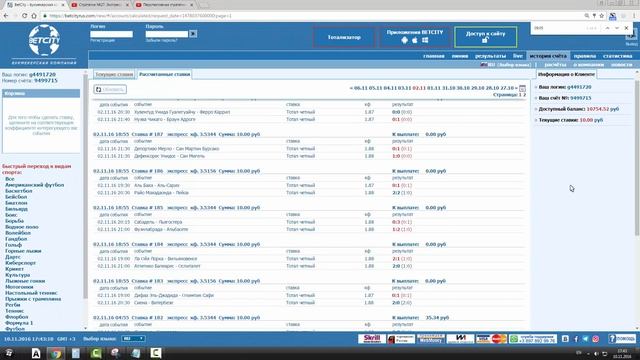The height and width of the screenshot is (360, 640).
Task: Click the find-in-page search field
Action: point(558,28)
